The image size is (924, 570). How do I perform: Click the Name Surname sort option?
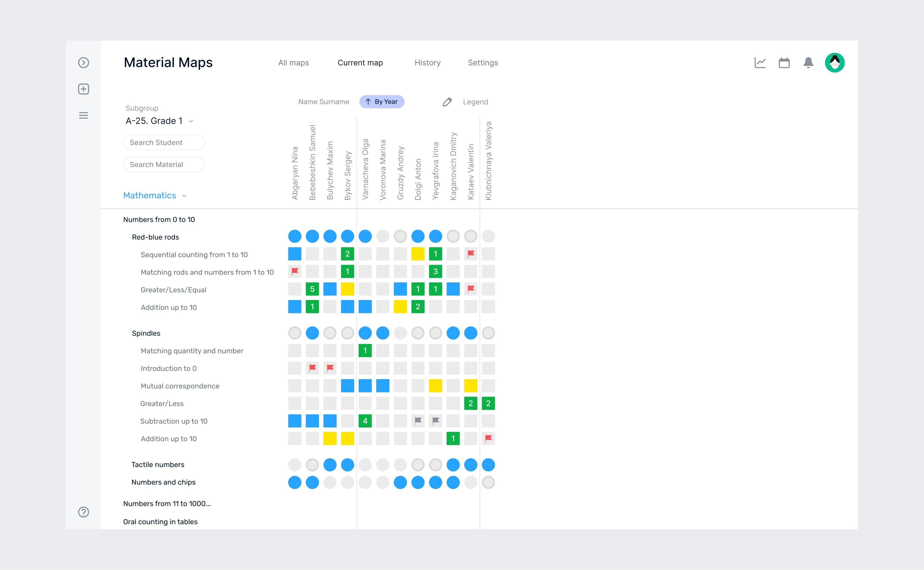(x=324, y=102)
